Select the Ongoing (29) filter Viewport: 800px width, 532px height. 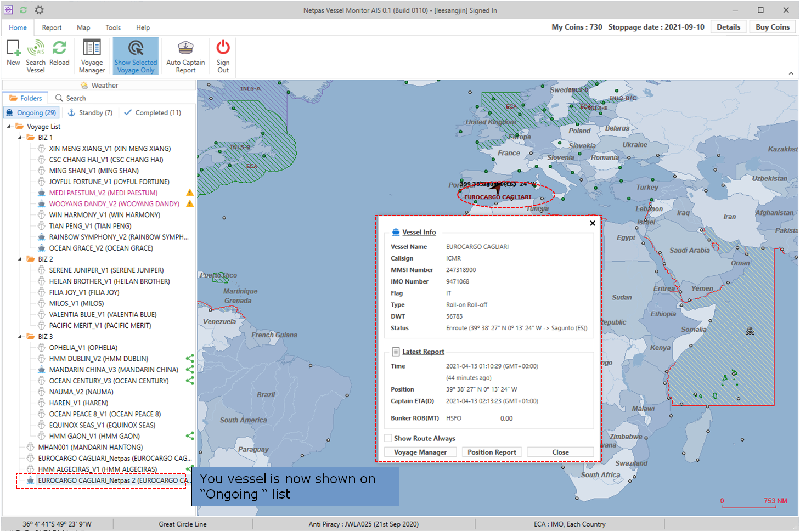coord(31,112)
